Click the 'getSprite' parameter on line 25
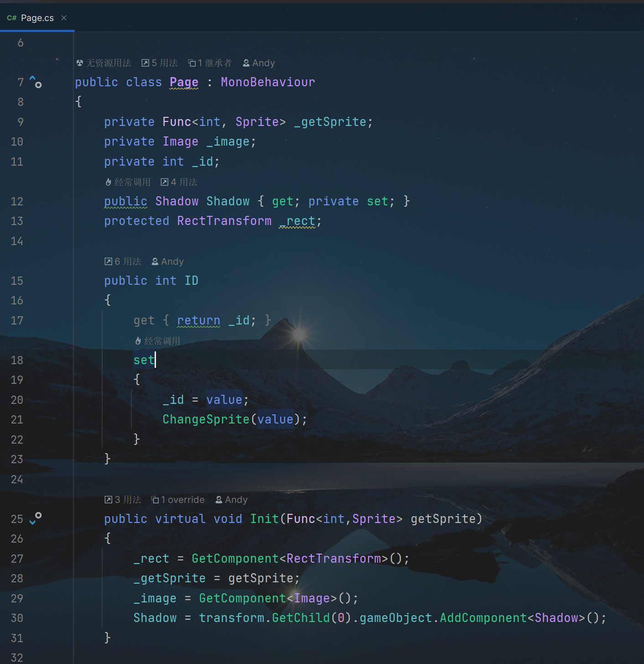The width and height of the screenshot is (644, 664). pos(443,519)
